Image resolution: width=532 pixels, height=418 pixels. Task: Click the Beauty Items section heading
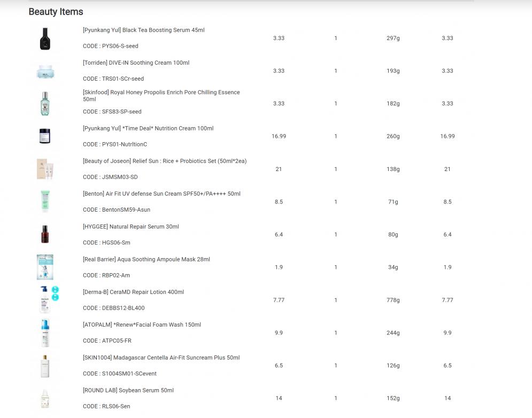56,12
